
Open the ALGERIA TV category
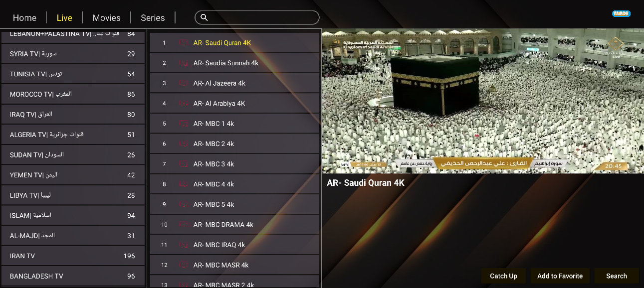[72, 135]
